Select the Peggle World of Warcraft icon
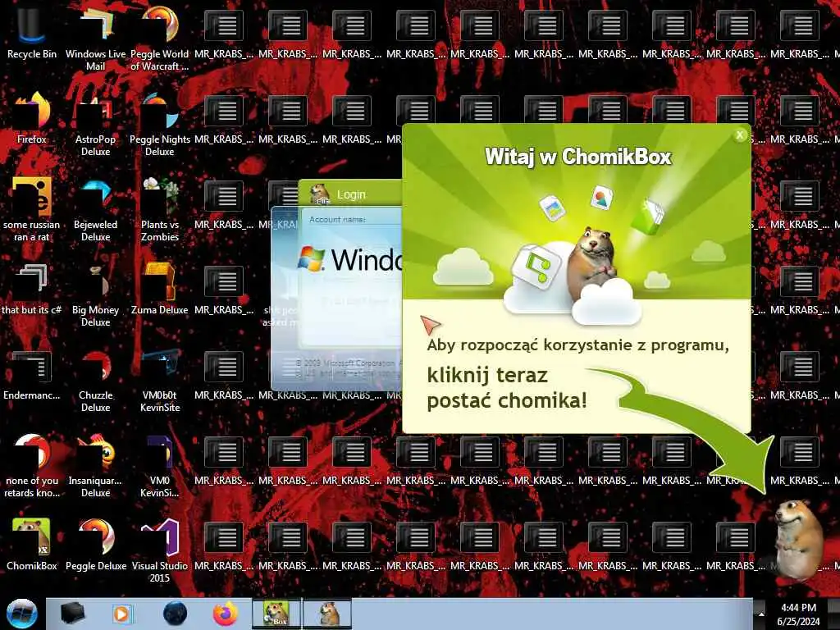The image size is (840, 630). (160, 38)
